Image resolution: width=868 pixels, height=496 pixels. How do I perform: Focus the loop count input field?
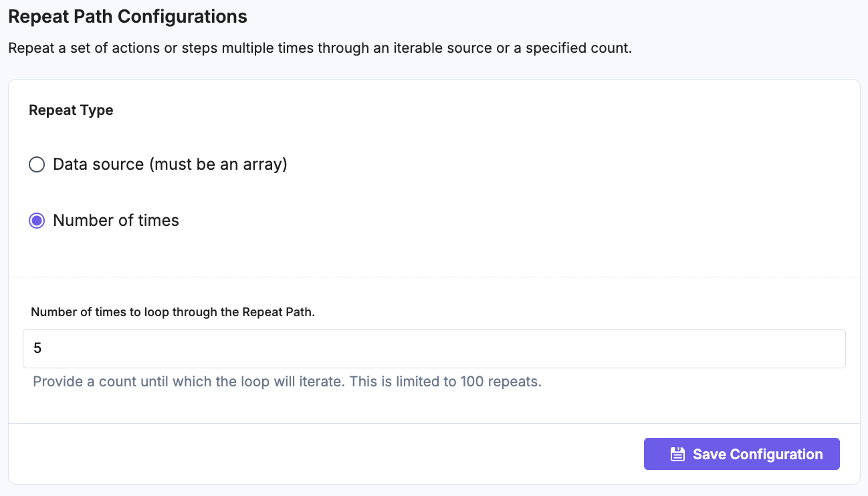(434, 348)
